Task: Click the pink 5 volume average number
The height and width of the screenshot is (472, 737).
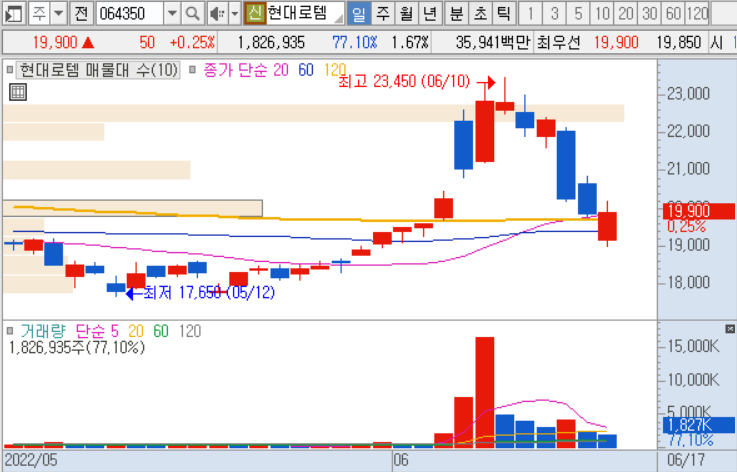Action: coord(115,331)
